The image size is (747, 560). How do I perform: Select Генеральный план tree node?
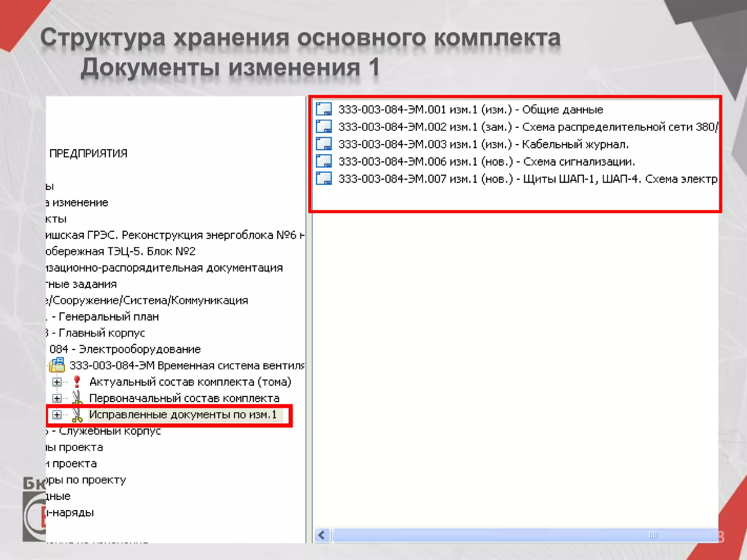(x=102, y=316)
